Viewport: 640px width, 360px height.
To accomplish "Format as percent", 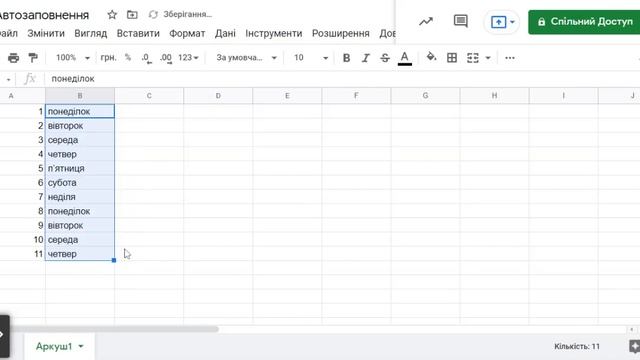I will coord(128,58).
